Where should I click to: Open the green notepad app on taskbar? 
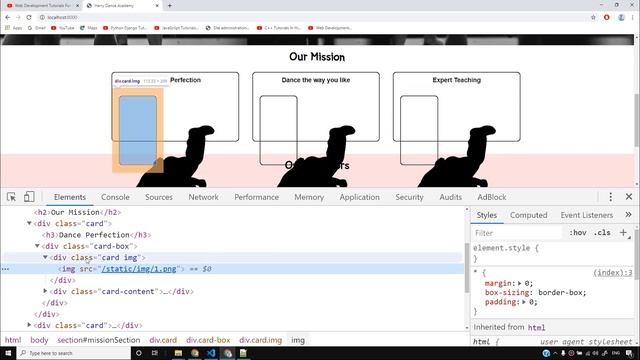[x=243, y=353]
